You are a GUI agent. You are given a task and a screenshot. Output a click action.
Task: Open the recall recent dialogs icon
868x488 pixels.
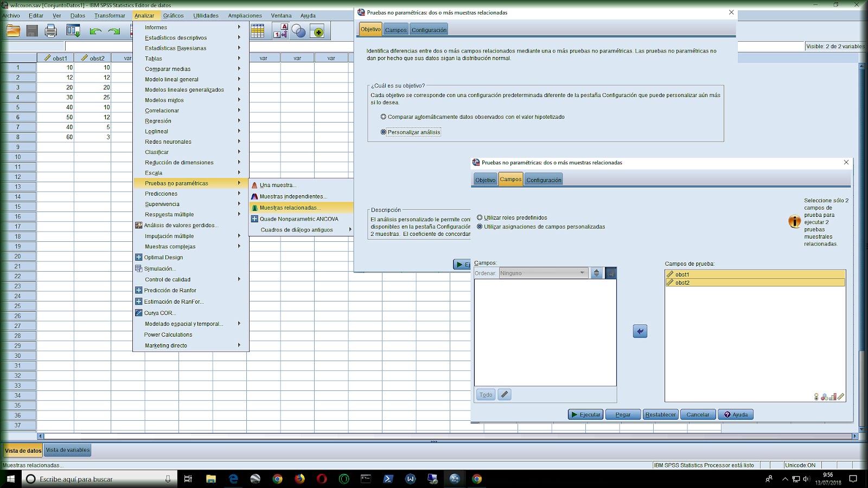click(x=73, y=31)
